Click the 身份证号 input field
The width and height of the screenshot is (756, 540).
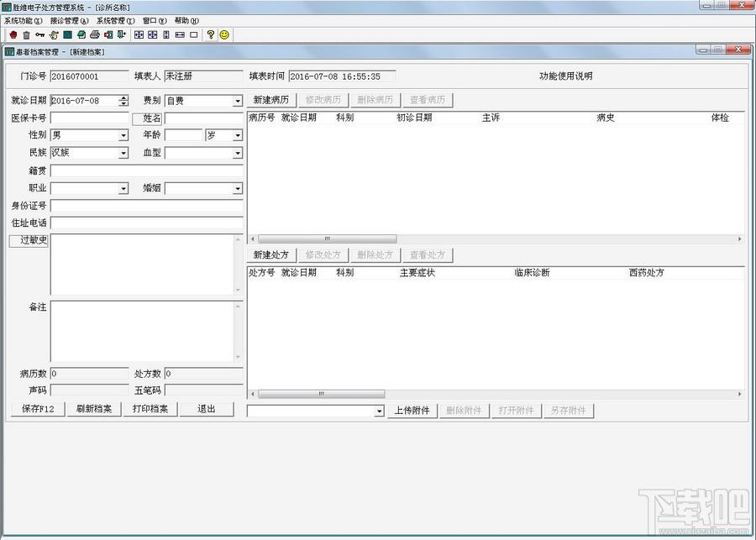[x=146, y=206]
